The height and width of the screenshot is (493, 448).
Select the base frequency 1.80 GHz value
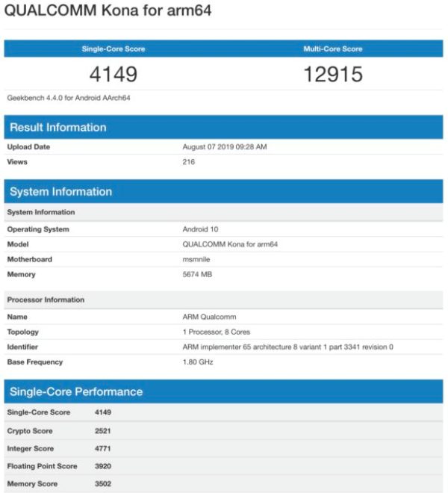point(198,362)
